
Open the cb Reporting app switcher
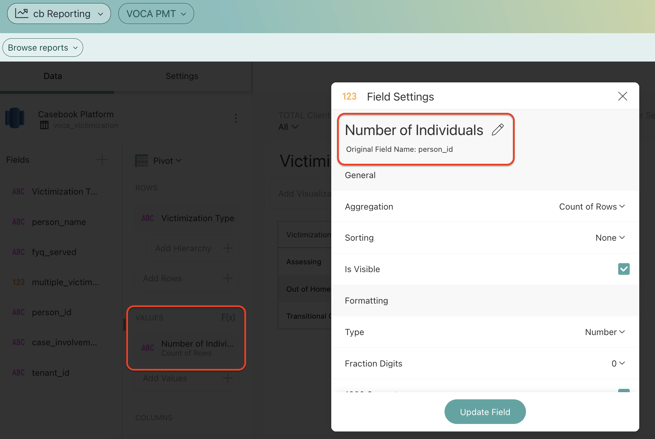tap(59, 14)
